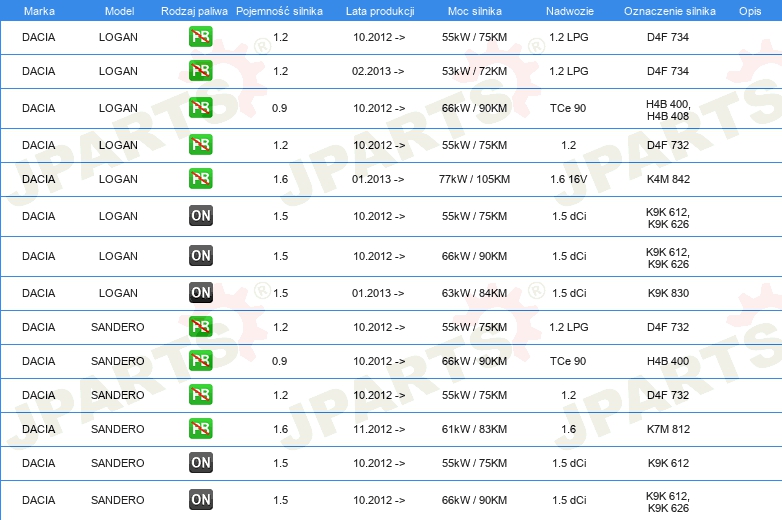Select SANDERO model in K7M 812 row

point(118,429)
